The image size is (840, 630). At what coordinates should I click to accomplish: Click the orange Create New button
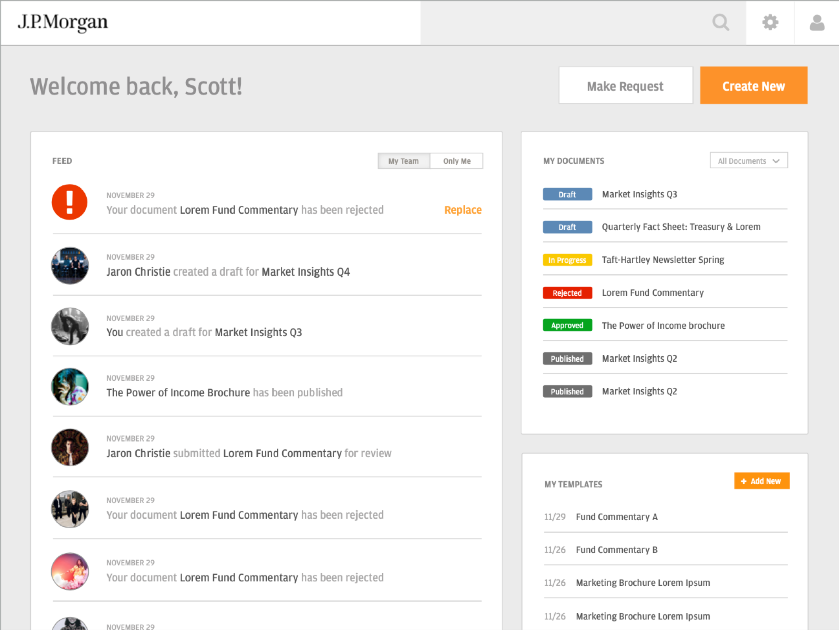tap(753, 86)
